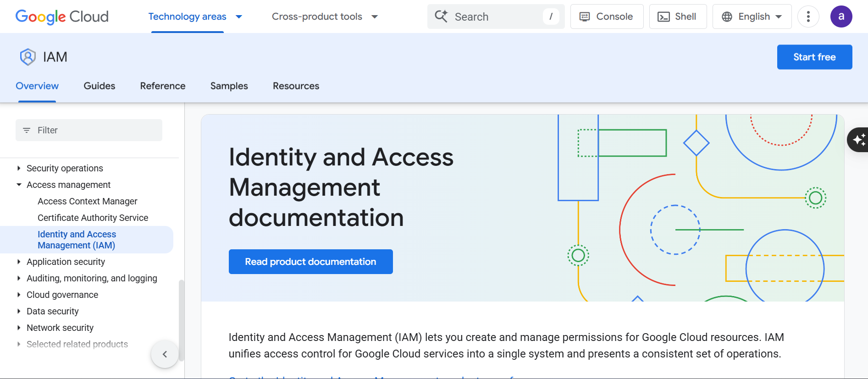Click the sidebar Filter input field

click(x=89, y=130)
